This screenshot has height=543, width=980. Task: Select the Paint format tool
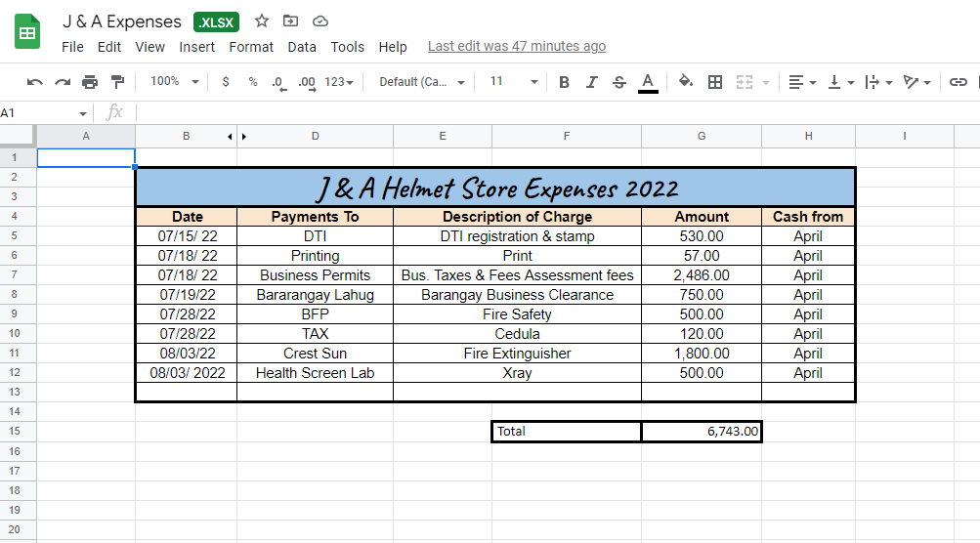coord(117,82)
